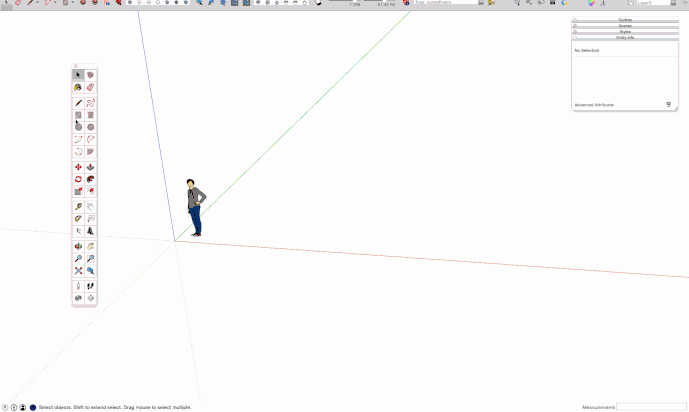Select the Push/Pull tool
689x412 pixels.
click(91, 167)
